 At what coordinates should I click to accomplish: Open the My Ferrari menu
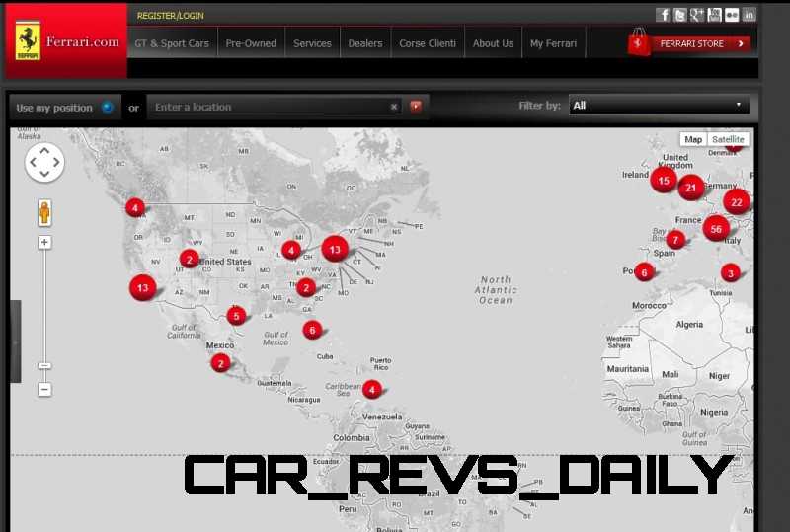click(553, 43)
